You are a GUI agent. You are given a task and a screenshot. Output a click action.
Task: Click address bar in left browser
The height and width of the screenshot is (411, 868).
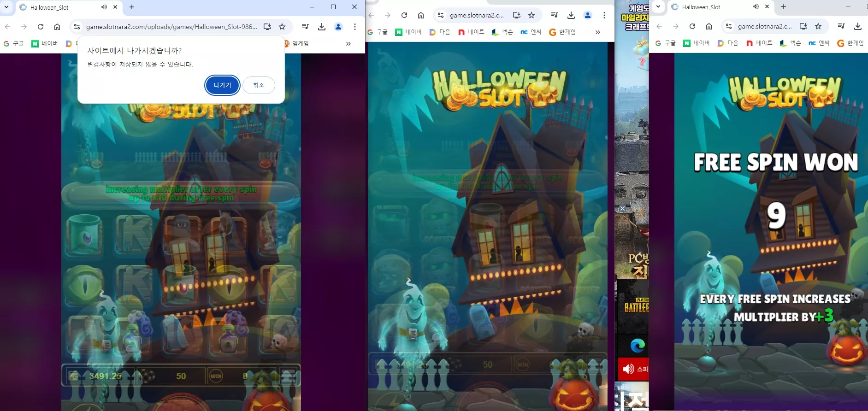[171, 27]
